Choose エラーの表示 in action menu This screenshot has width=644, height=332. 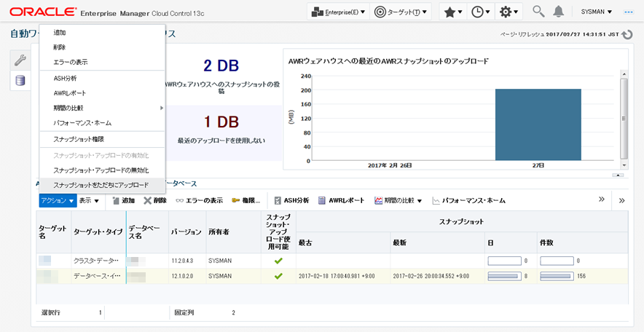[102, 63]
